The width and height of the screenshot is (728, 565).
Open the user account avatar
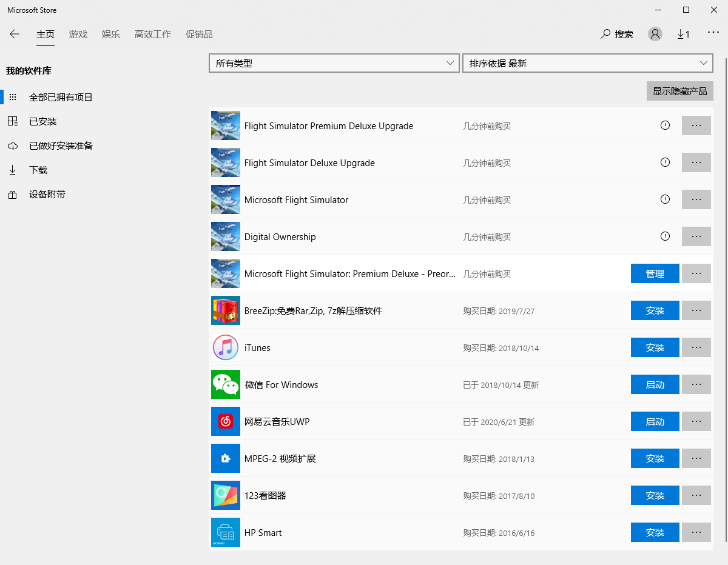655,34
